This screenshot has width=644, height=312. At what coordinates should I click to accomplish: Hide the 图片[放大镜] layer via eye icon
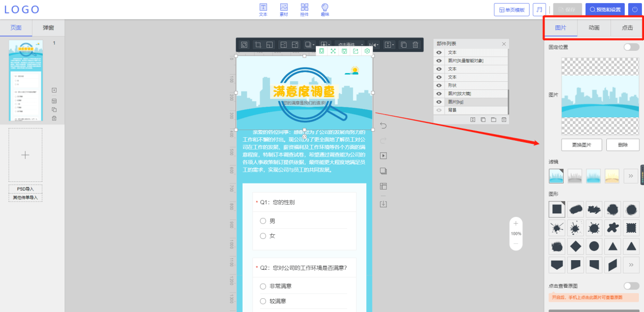coord(439,93)
